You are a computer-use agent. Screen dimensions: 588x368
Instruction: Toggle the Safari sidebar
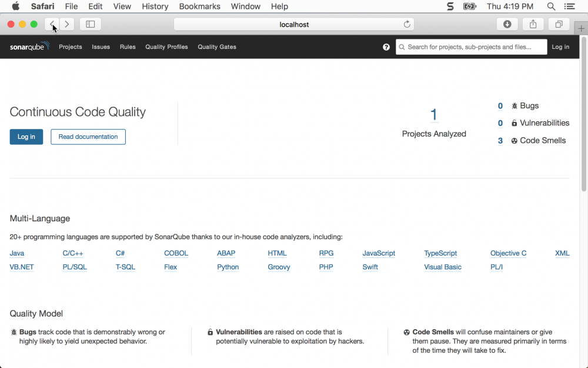click(90, 24)
